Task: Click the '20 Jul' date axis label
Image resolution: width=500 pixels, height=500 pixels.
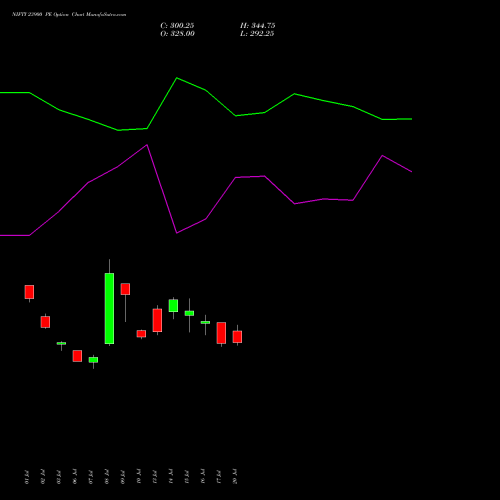Action: [x=235, y=477]
